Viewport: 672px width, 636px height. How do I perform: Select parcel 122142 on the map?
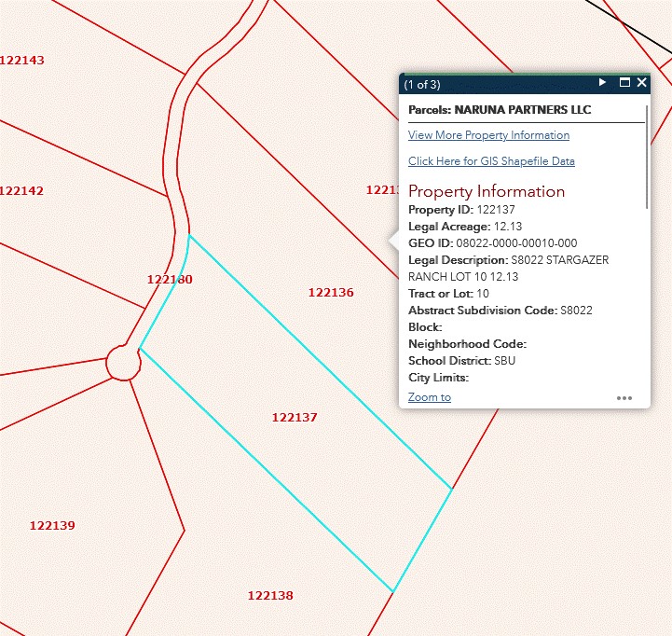pos(21,191)
